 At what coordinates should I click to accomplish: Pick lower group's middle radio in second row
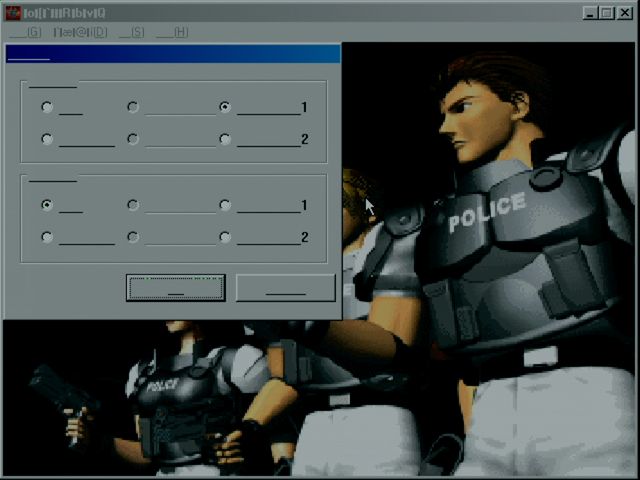[x=133, y=237]
